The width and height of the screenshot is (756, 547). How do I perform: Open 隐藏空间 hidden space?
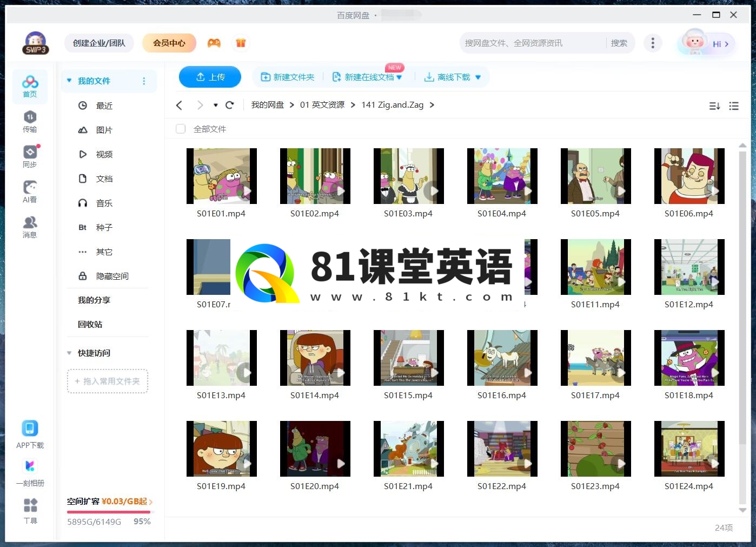click(112, 276)
